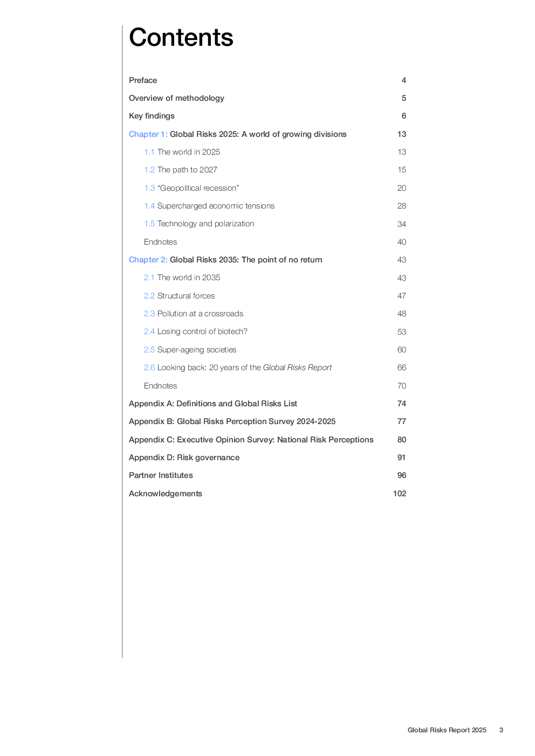The image size is (535, 756).
Task: Select section 2.1 The world in 2035
Action: click(x=182, y=278)
